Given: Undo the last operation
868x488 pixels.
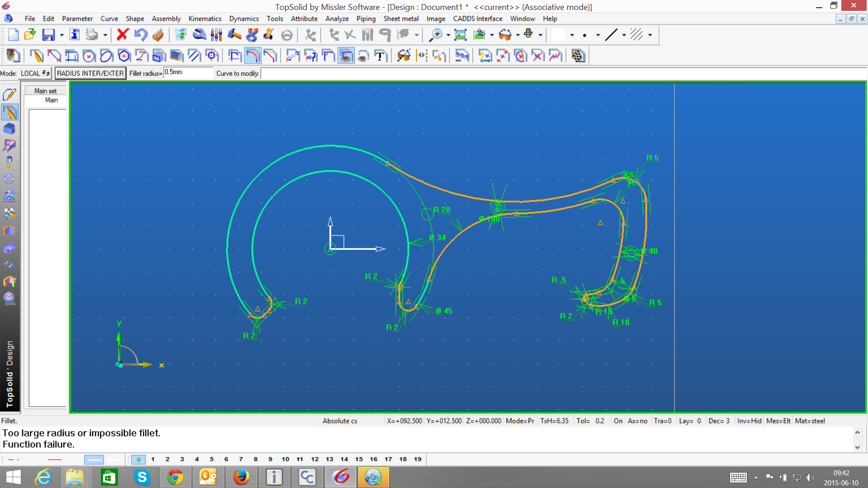Looking at the screenshot, I should point(141,35).
